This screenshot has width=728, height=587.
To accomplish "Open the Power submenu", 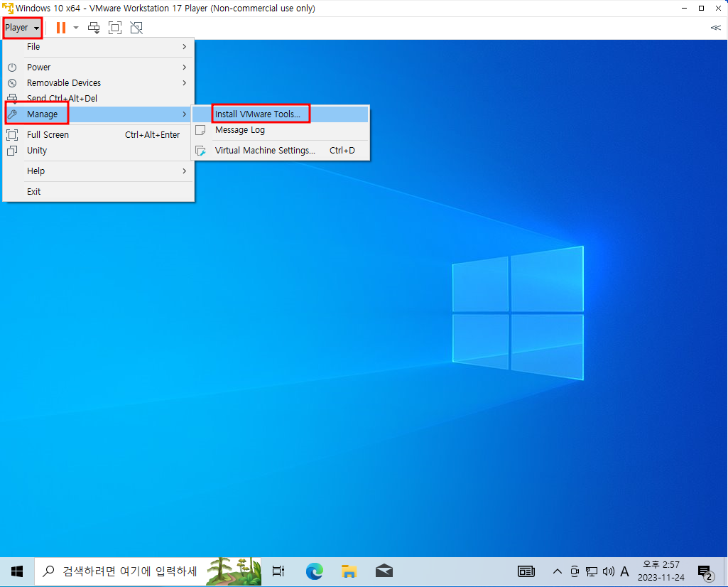I will (99, 68).
